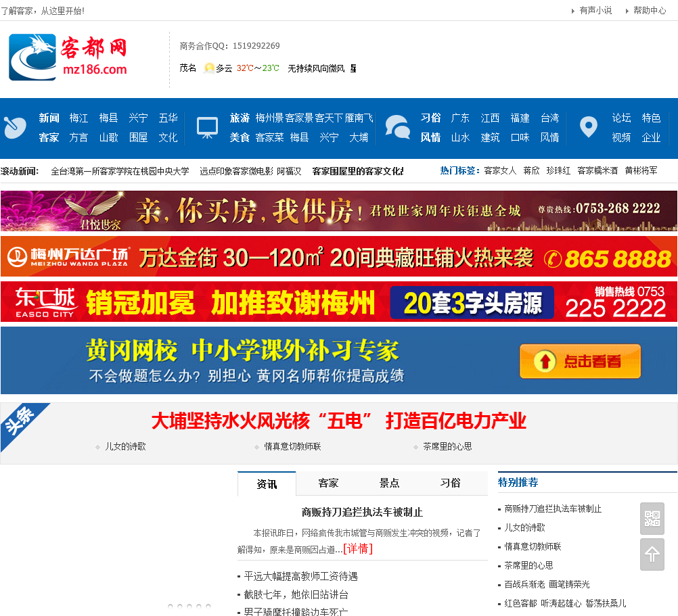Open 截肢七年，她依旧站讲台 article
Screen dimensions: 678x616
coord(296,595)
